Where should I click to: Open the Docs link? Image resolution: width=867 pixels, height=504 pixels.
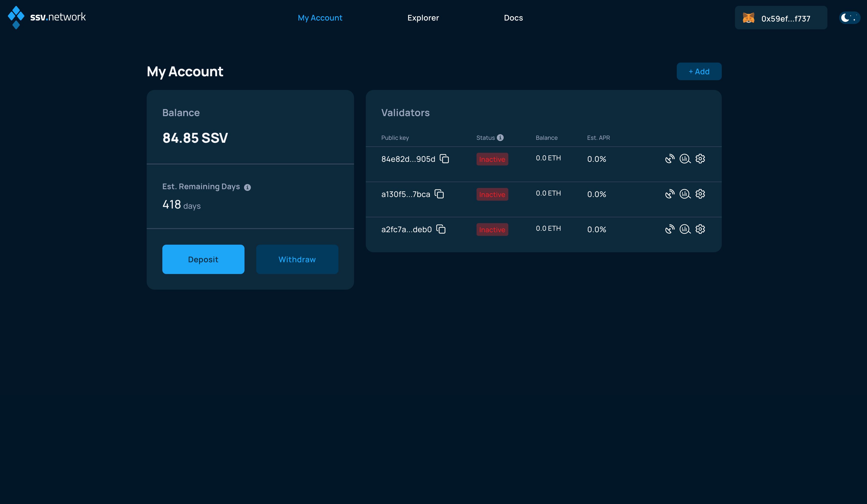coord(513,18)
